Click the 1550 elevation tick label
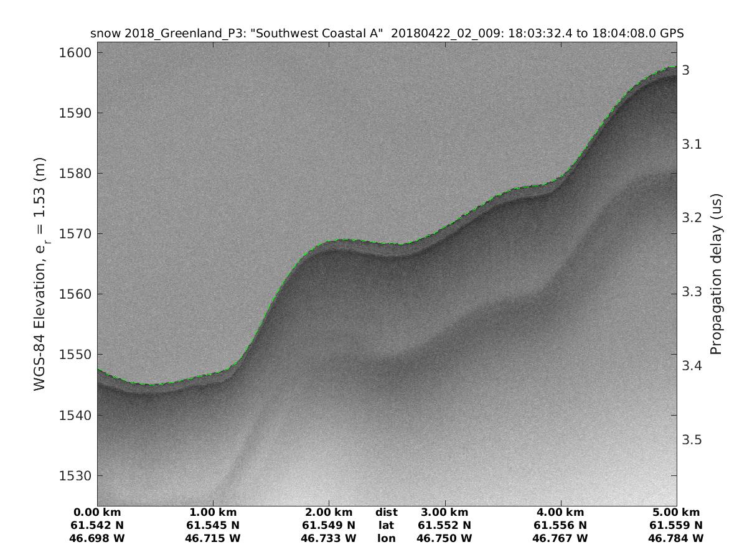Viewport: 747px width, 560px height. (75, 355)
